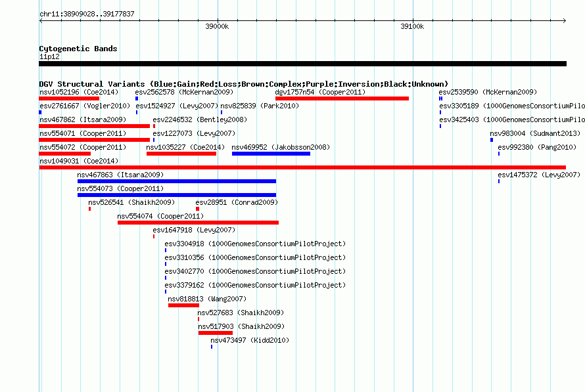Open nsv527683 (Shaikh2009) label
585x392 pixels.
coord(241,313)
